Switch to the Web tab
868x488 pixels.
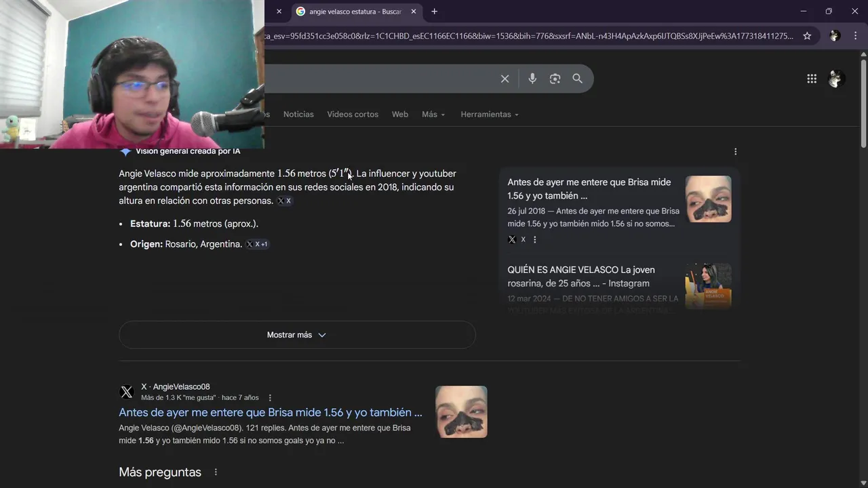coord(400,115)
